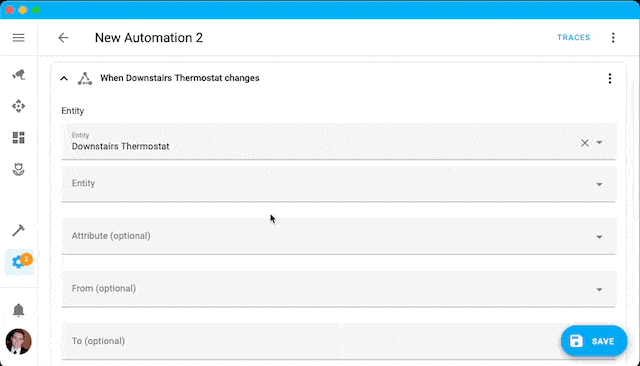Maximize the window with green button
The width and height of the screenshot is (640, 366).
(36, 10)
